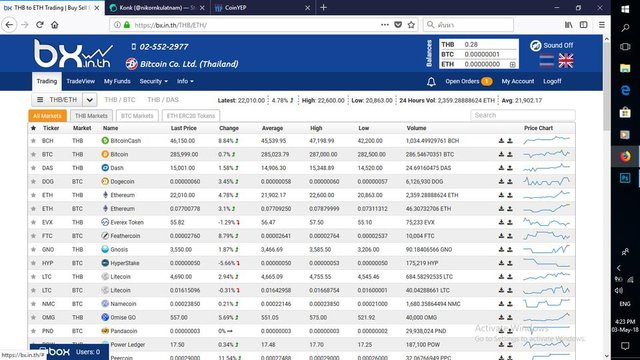Expand the Info menu
This screenshot has width=640, height=360.
tap(185, 81)
